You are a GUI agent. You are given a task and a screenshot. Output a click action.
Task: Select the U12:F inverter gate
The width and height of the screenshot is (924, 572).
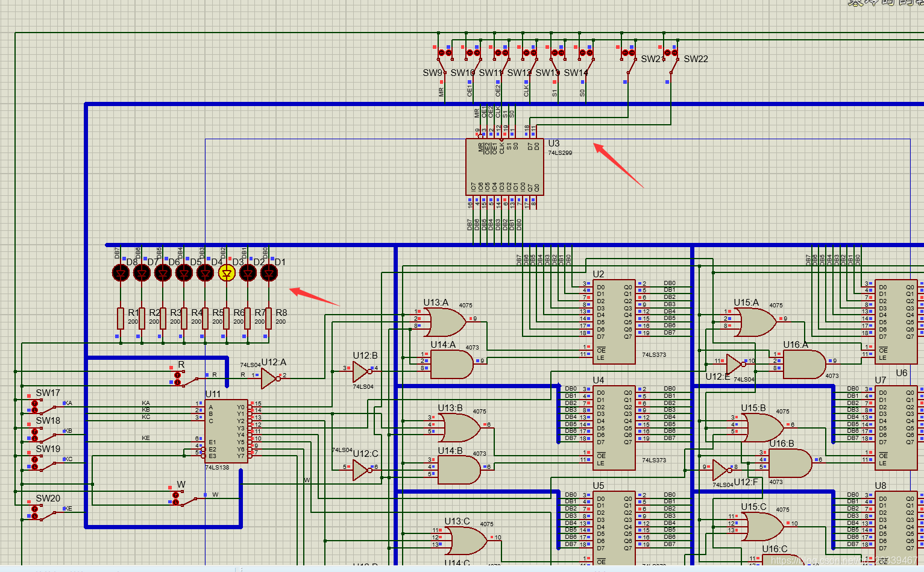coord(721,470)
